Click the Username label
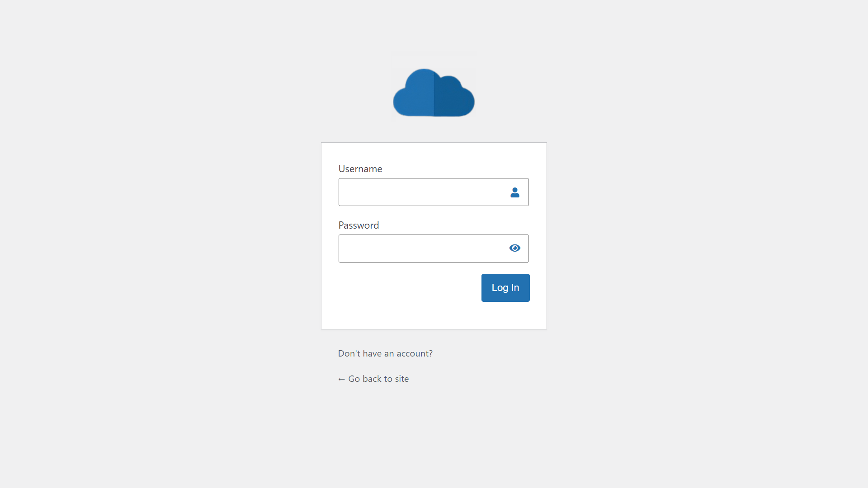 point(360,169)
